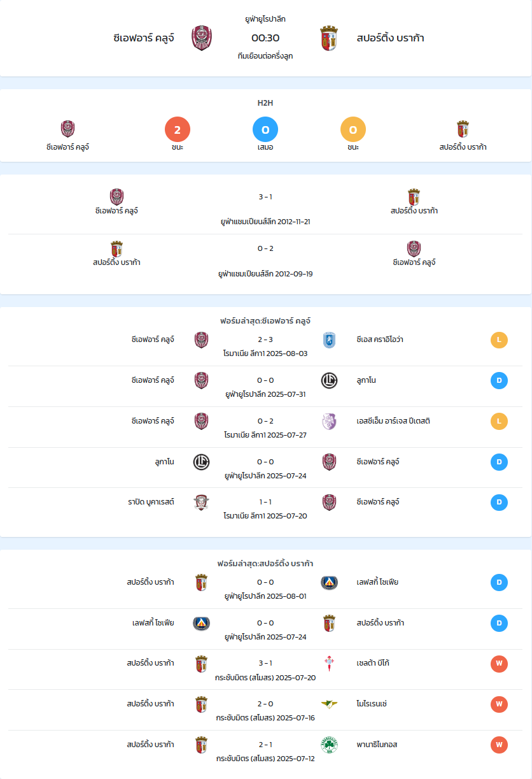Viewport: 532px width, 779px height.
Task: Click SCM RS Pitesti club logo
Action: pyautogui.click(x=329, y=422)
